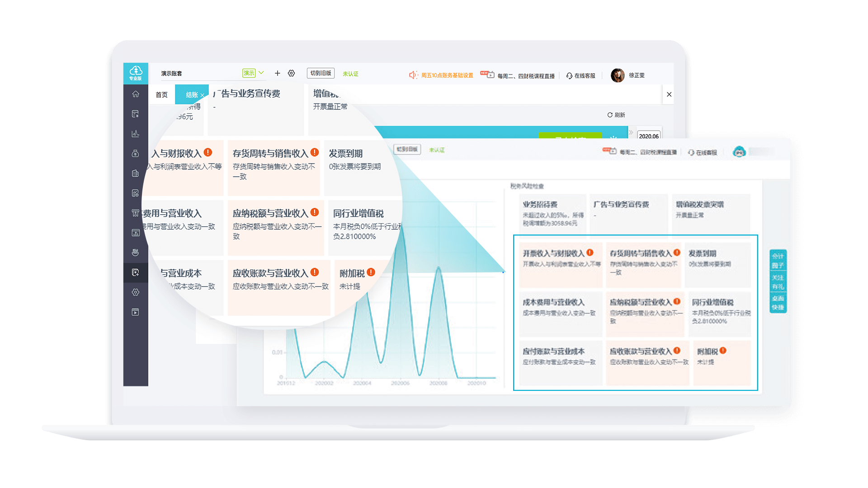Image resolution: width=868 pixels, height=488 pixels.
Task: Click the 切到旧版 button
Action: [x=321, y=73]
